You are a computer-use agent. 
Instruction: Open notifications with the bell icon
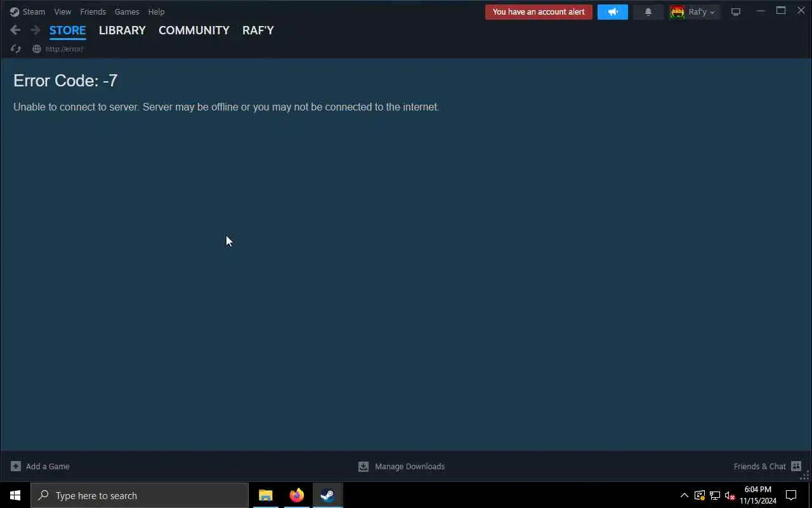coord(648,12)
